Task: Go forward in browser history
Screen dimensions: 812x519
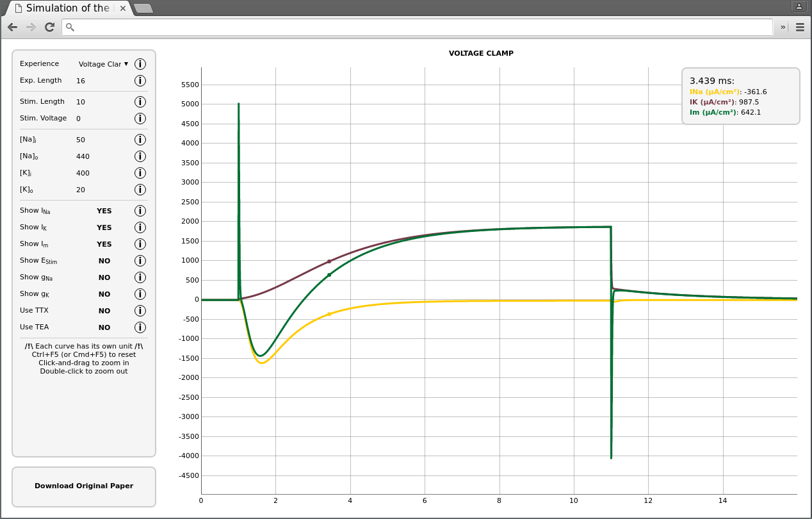Action: pos(31,27)
